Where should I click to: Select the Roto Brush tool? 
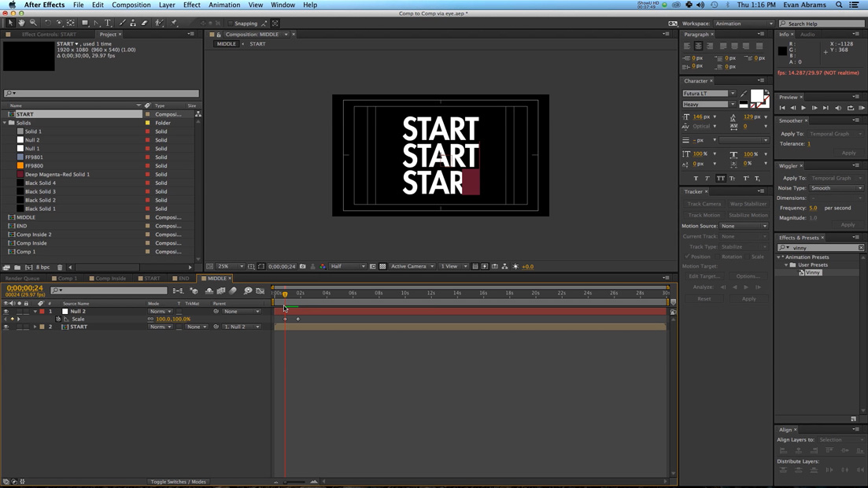coord(160,23)
